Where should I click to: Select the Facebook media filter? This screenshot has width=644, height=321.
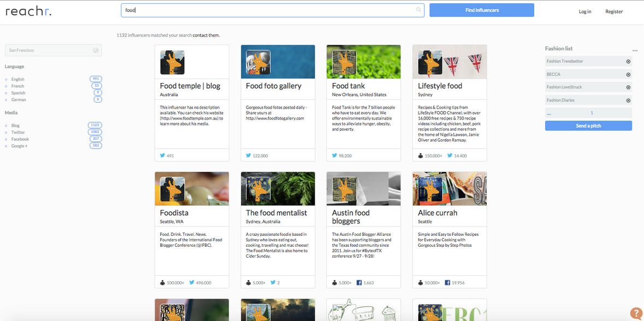(x=20, y=139)
